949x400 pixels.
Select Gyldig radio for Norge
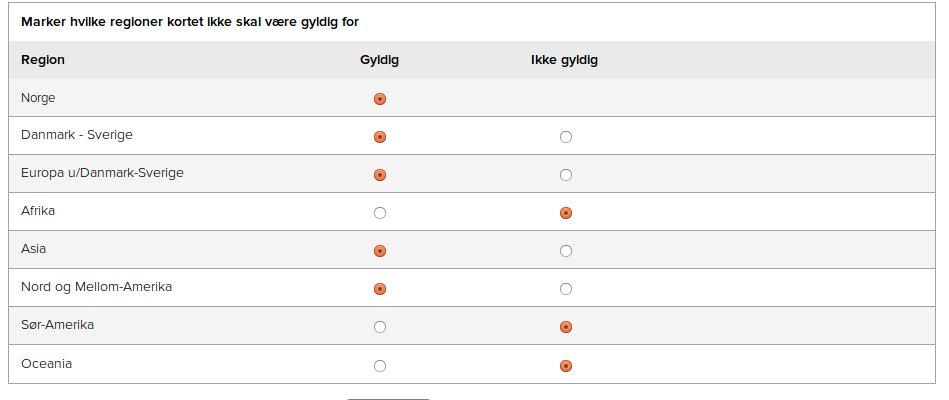(x=379, y=99)
